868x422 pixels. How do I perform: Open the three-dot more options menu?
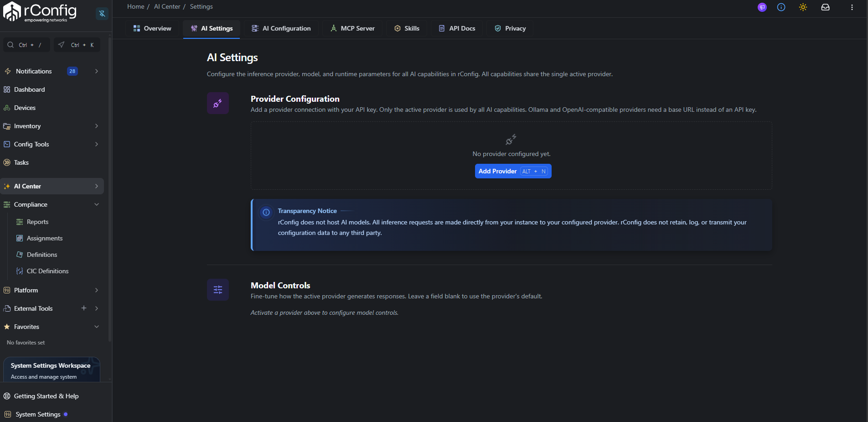coord(852,7)
